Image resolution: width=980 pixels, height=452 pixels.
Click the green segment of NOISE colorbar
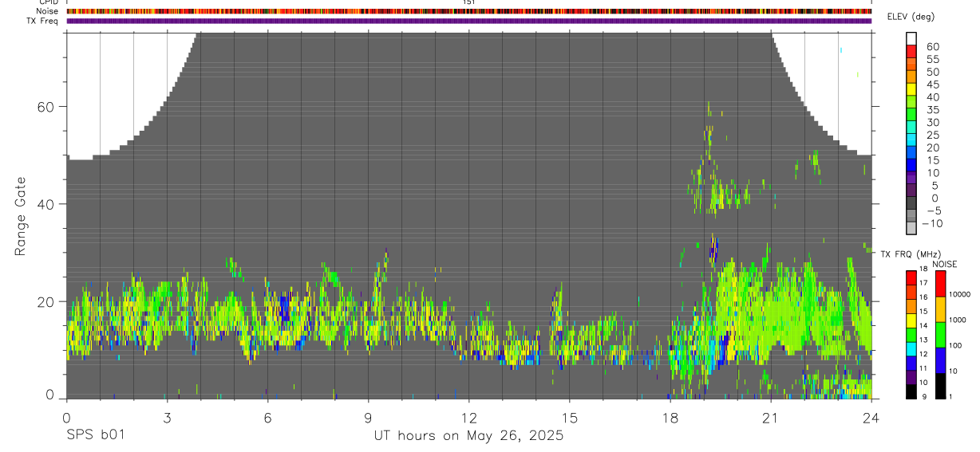click(x=941, y=334)
